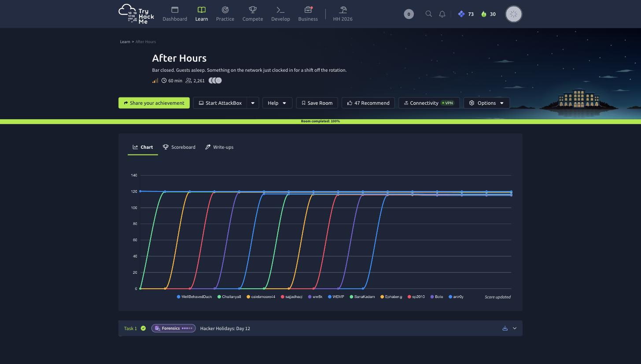
Task: Toggle WellBehavedDuck legend series
Action: tap(194, 297)
